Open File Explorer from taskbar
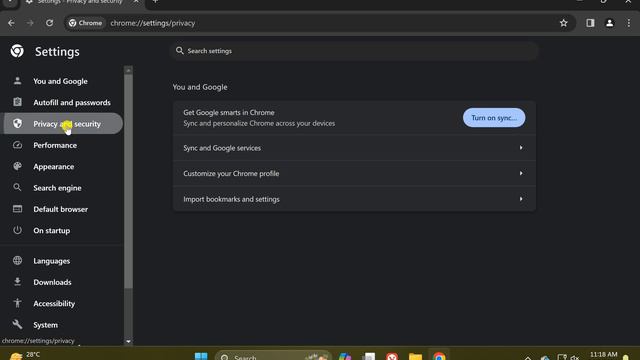The image size is (640, 360). tap(416, 356)
